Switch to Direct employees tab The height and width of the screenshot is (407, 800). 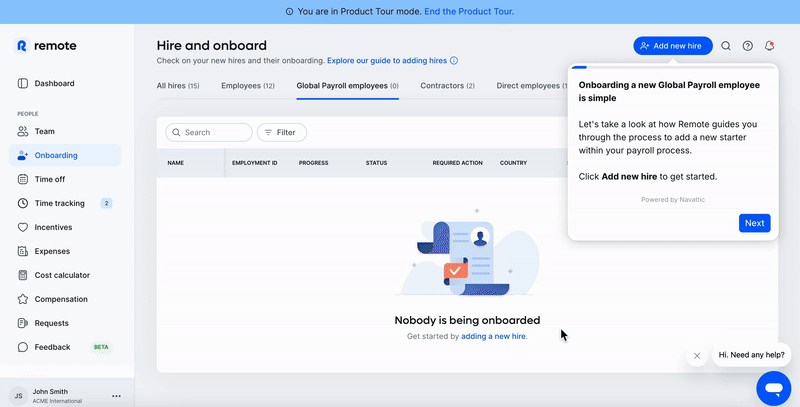[x=532, y=86]
